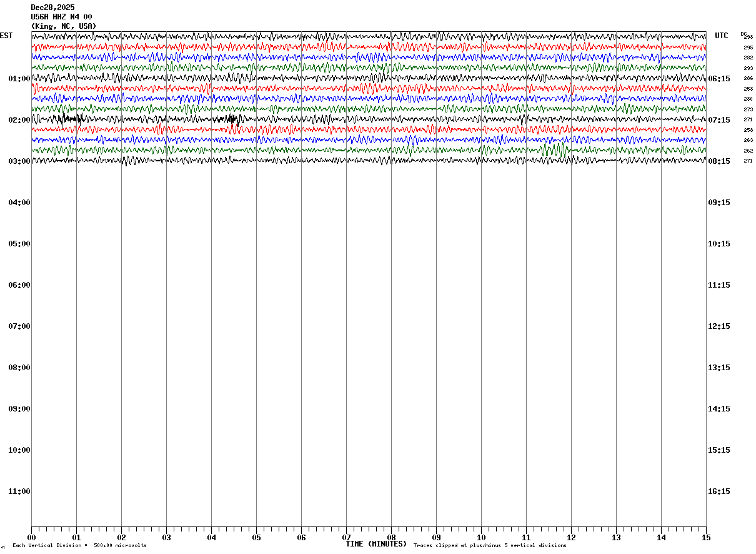Image resolution: width=756 pixels, height=554 pixels.
Task: Click the 11 minute axis label
Action: [526, 537]
